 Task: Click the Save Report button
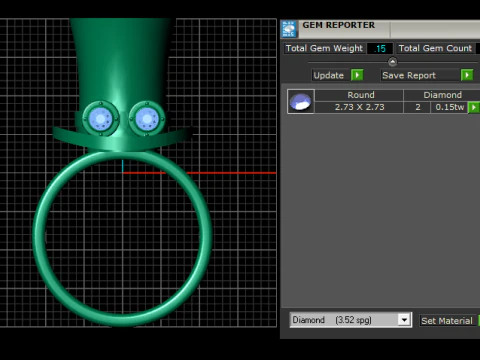coord(420,75)
